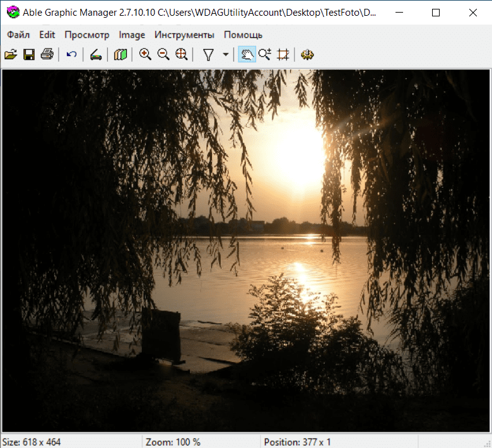Screen dimensions: 492x448
Task: Open a file with the folder icon
Action: coord(11,55)
